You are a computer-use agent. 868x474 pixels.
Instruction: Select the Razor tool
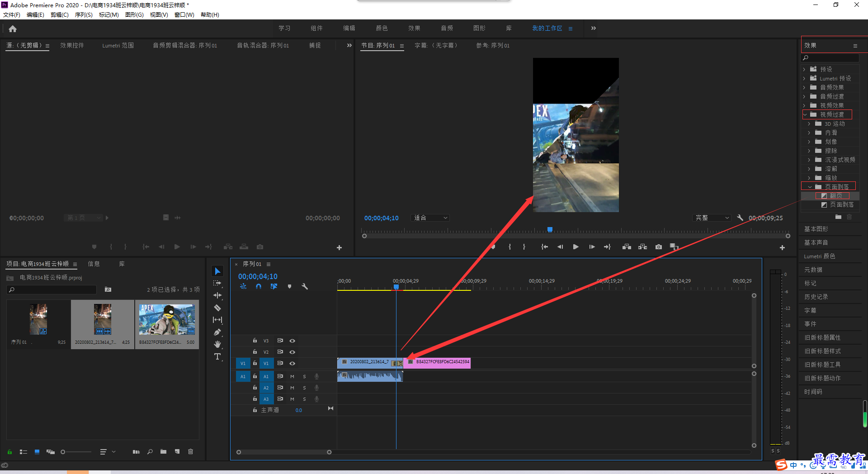[217, 308]
